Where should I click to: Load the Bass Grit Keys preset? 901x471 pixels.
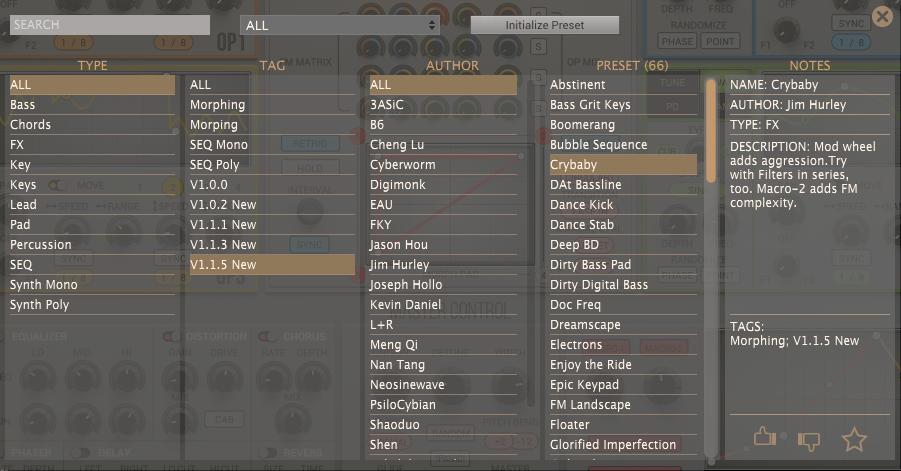(623, 105)
